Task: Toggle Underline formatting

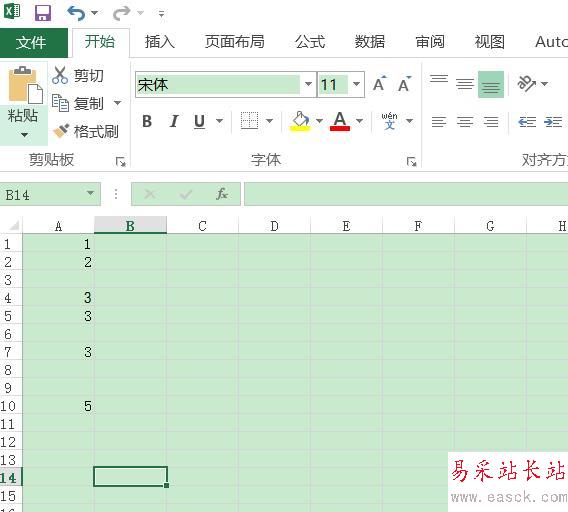Action: 199,121
